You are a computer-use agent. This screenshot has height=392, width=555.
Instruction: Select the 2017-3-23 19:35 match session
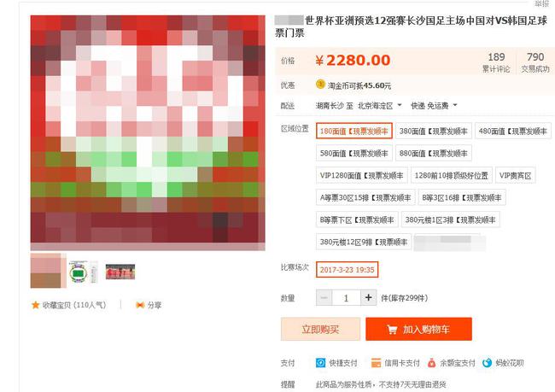(x=347, y=270)
